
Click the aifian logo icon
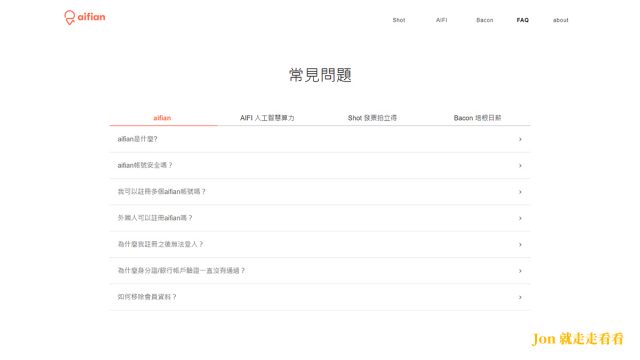coord(69,18)
